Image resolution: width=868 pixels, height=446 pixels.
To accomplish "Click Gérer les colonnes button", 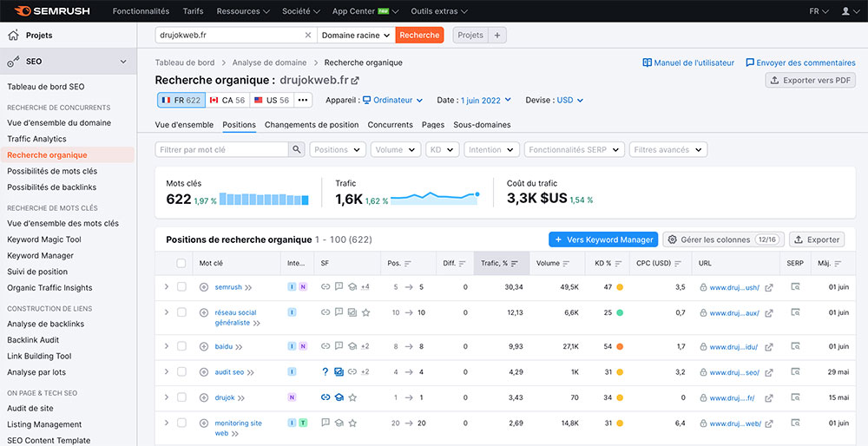I will pos(724,239).
